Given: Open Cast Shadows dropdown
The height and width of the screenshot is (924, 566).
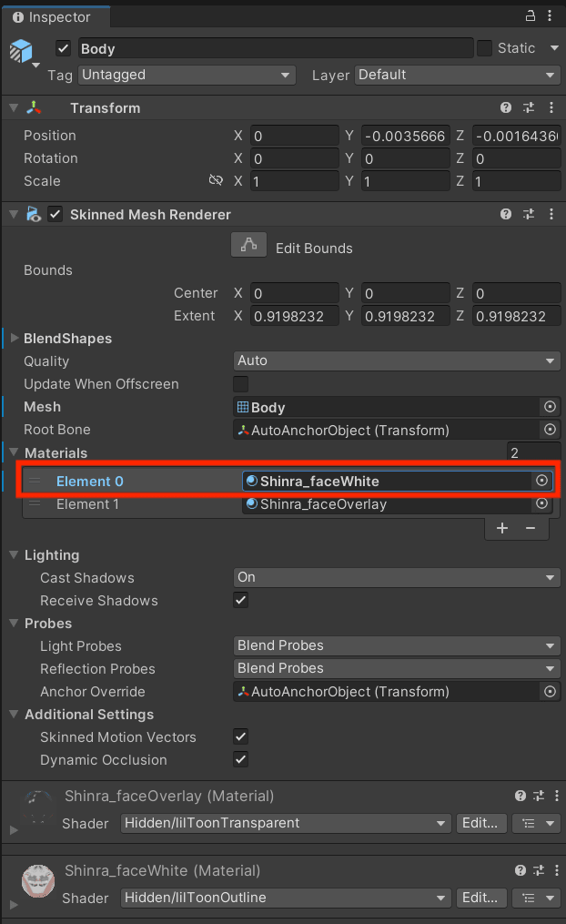Looking at the screenshot, I should [397, 577].
